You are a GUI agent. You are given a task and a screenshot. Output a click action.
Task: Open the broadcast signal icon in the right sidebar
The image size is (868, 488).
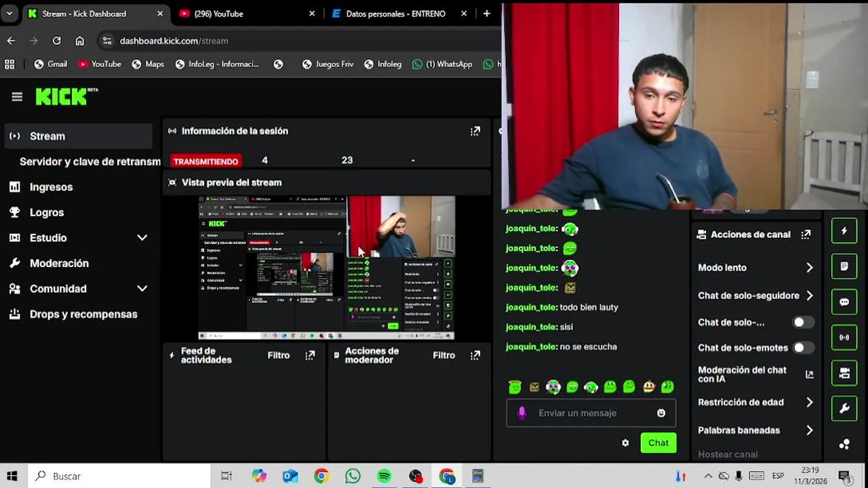tap(844, 337)
